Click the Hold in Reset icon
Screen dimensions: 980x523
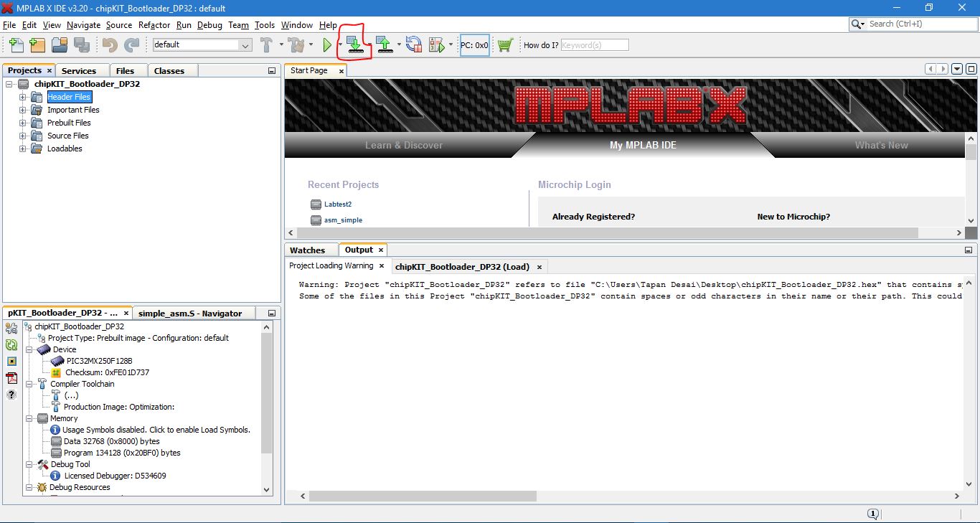(413, 45)
